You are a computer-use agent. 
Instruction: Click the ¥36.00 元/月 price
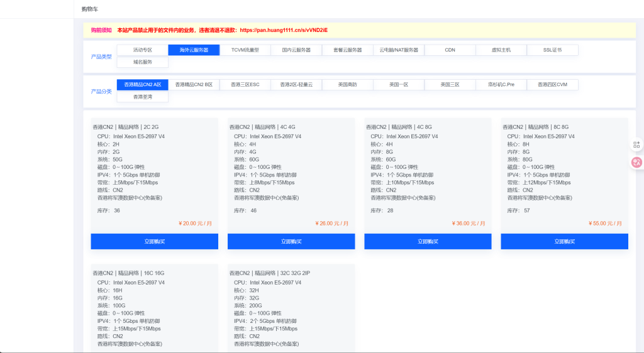click(x=469, y=224)
